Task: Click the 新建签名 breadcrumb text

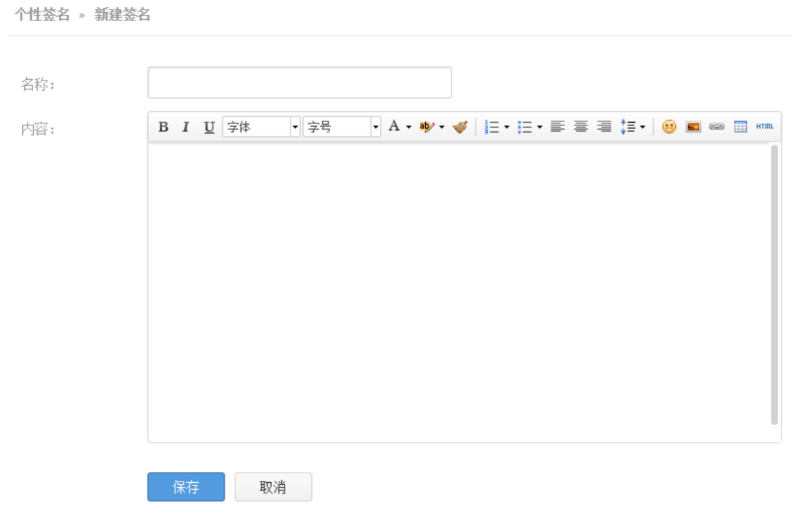Action: coord(123,15)
